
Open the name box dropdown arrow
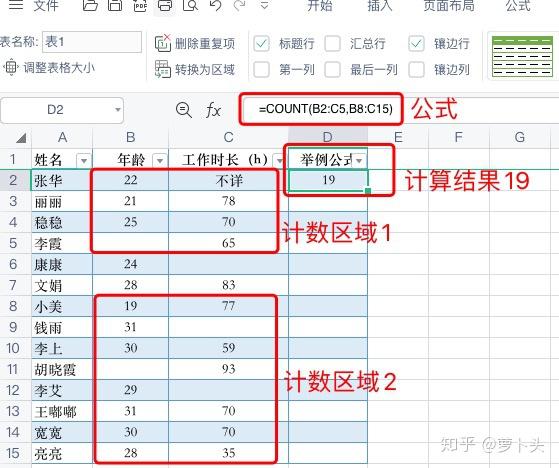pos(118,110)
